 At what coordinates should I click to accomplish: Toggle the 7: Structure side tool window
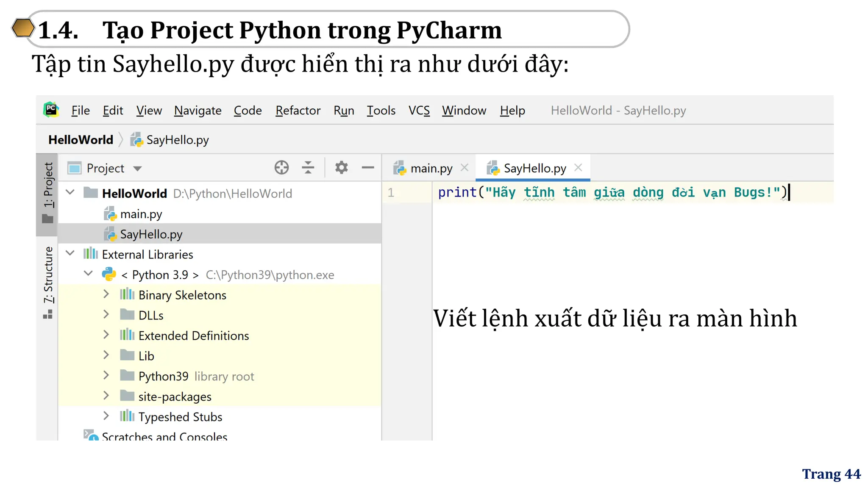pyautogui.click(x=48, y=282)
